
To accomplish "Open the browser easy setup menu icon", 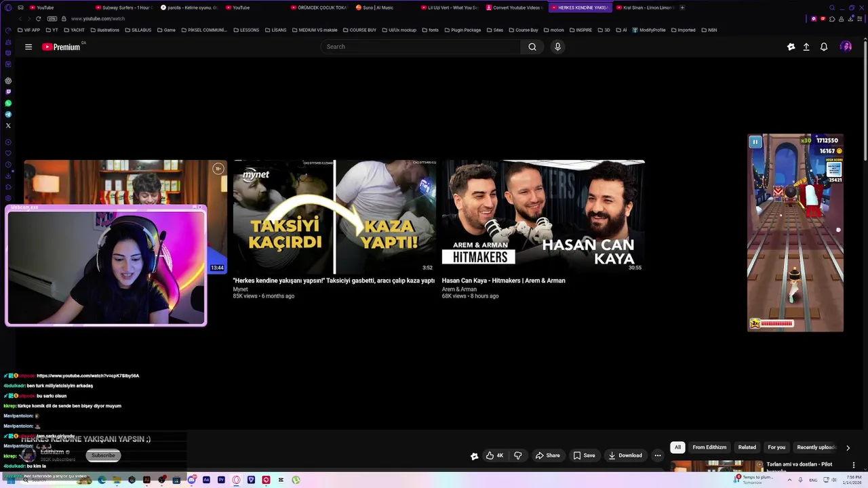I will coord(860,18).
